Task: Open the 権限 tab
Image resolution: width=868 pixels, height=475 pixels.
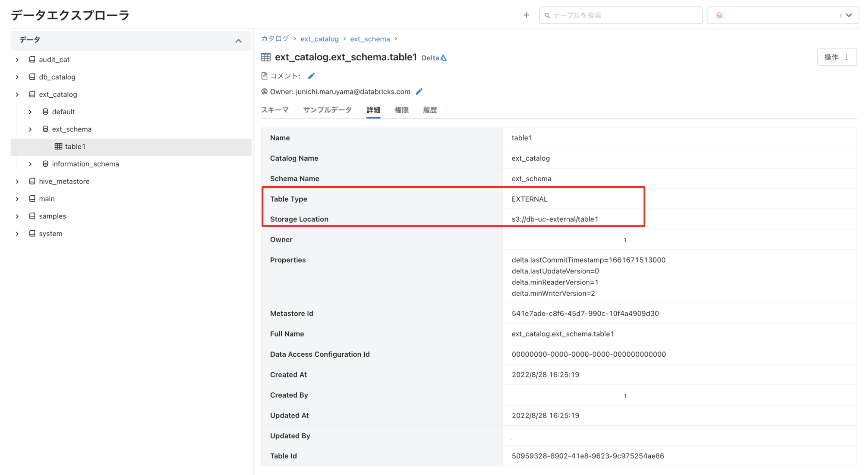Action: point(401,110)
